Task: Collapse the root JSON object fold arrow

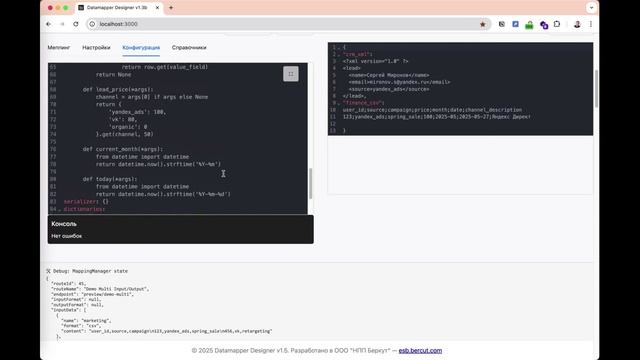Action: [339, 47]
